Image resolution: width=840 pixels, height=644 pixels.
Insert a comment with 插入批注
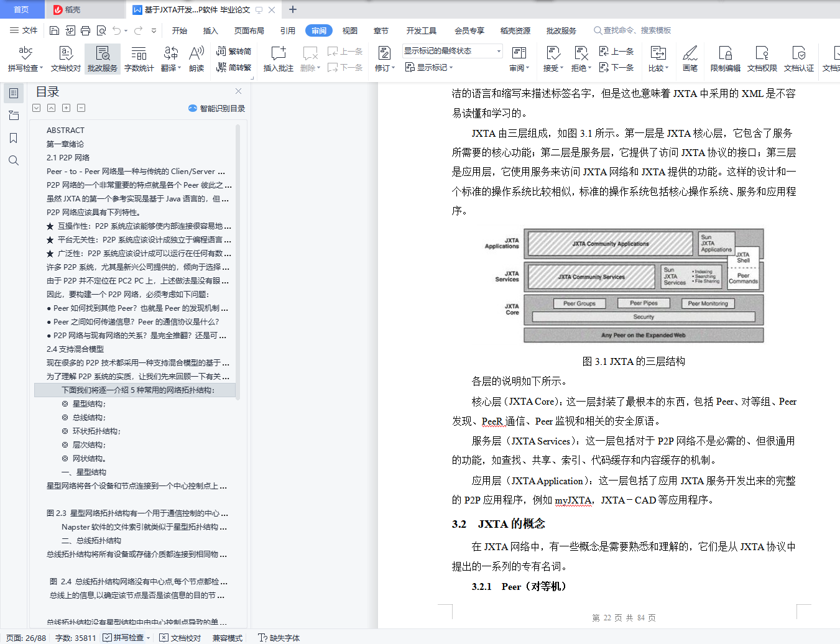point(279,58)
